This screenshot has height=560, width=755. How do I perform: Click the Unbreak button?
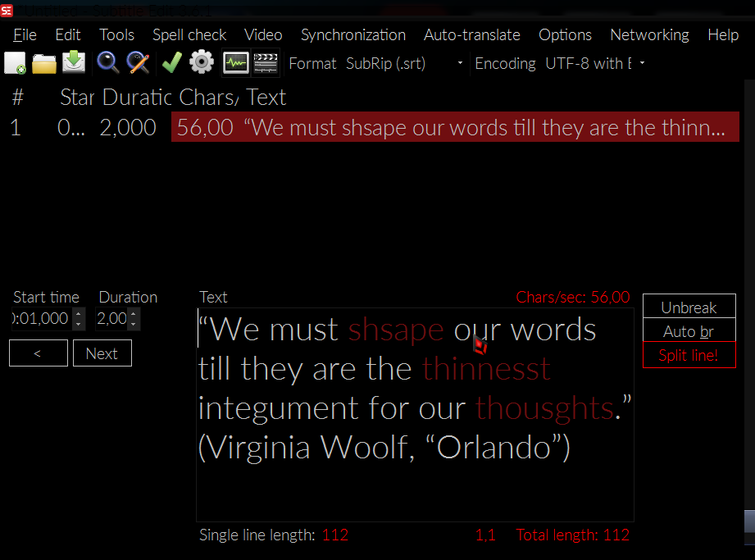click(x=689, y=307)
